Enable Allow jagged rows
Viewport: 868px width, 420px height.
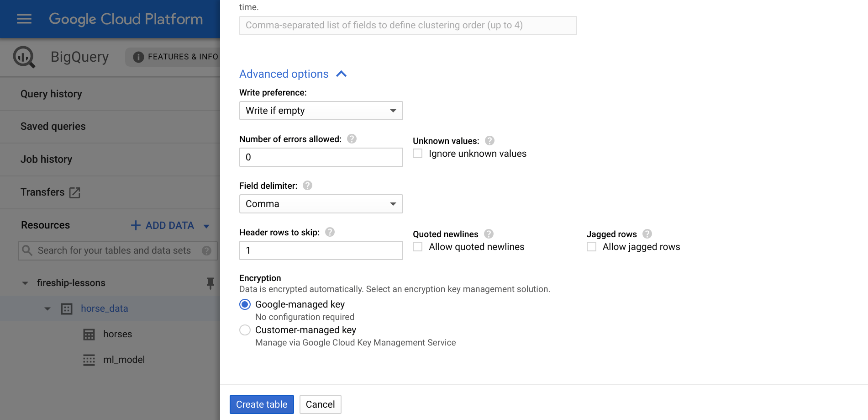coord(591,246)
